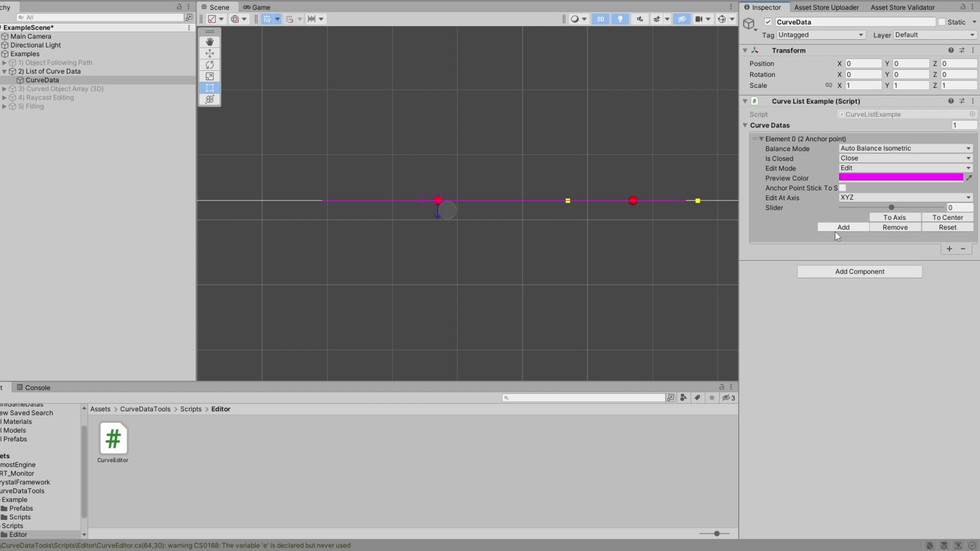Open scene camera settings icon

(699, 19)
